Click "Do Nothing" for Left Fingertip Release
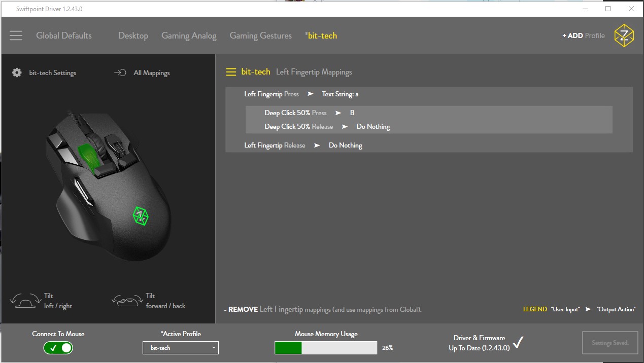Viewport: 644px width, 363px height. (346, 146)
